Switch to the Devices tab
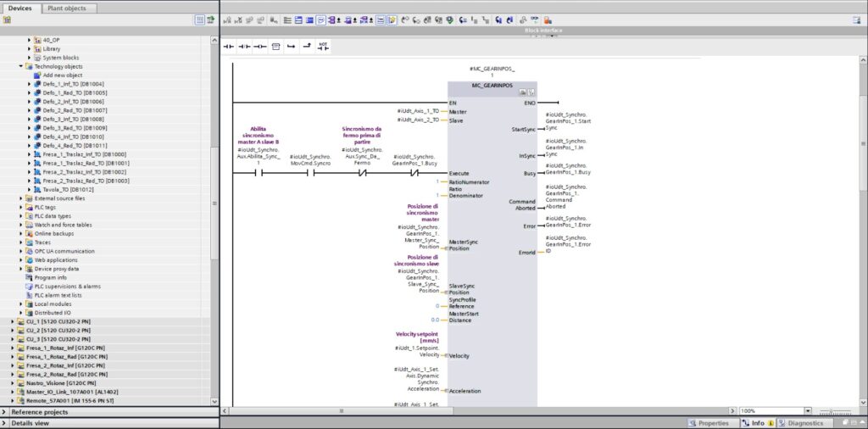 tap(20, 8)
